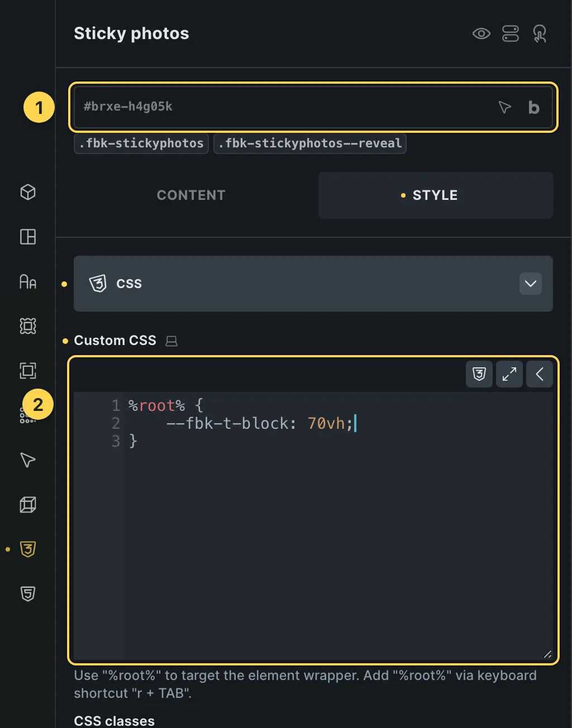Click the laptop breakpoint icon beside Custom CSS
Viewport: 572px width, 728px height.
(x=171, y=341)
